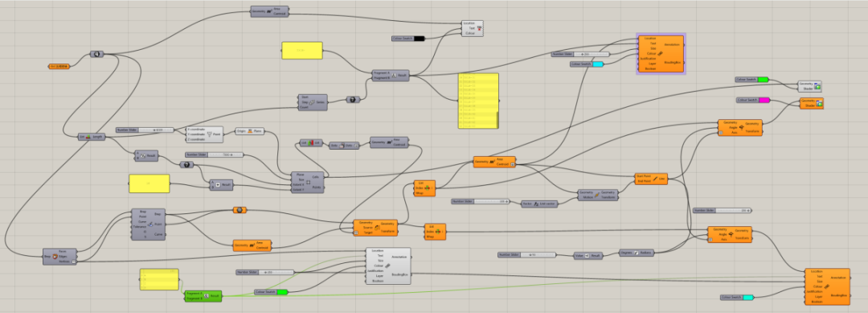Click the yellow panel listing numbered text items

tap(479, 101)
